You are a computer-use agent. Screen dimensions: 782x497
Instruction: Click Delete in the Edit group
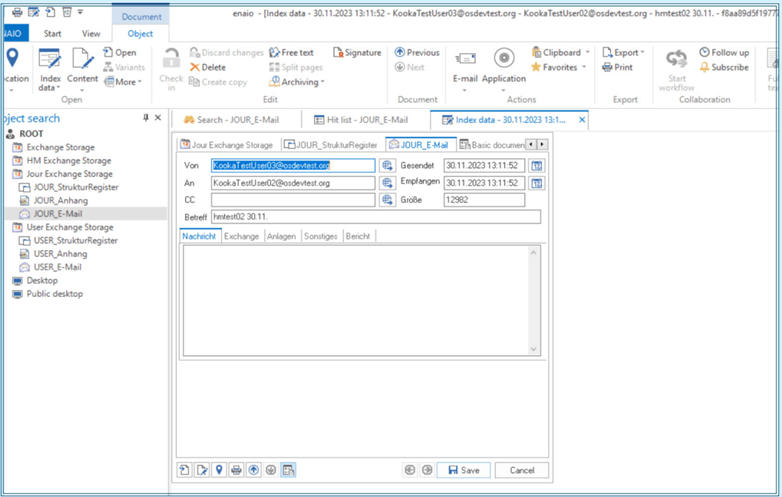pyautogui.click(x=207, y=67)
